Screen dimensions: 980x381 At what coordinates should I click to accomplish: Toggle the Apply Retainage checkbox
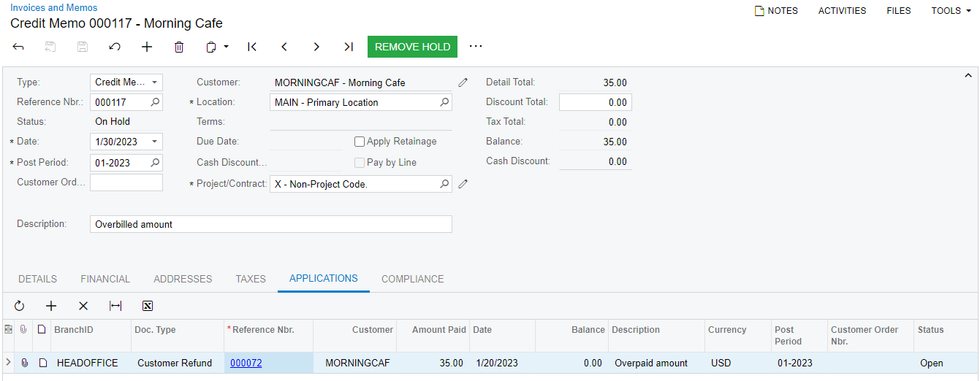[x=360, y=142]
